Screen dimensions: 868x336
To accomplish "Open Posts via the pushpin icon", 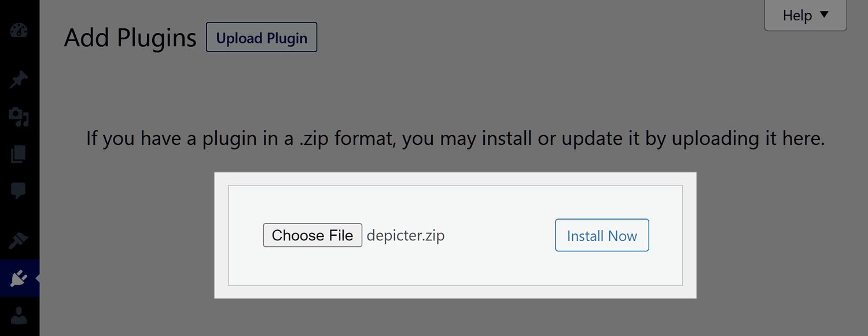I will pyautogui.click(x=19, y=79).
